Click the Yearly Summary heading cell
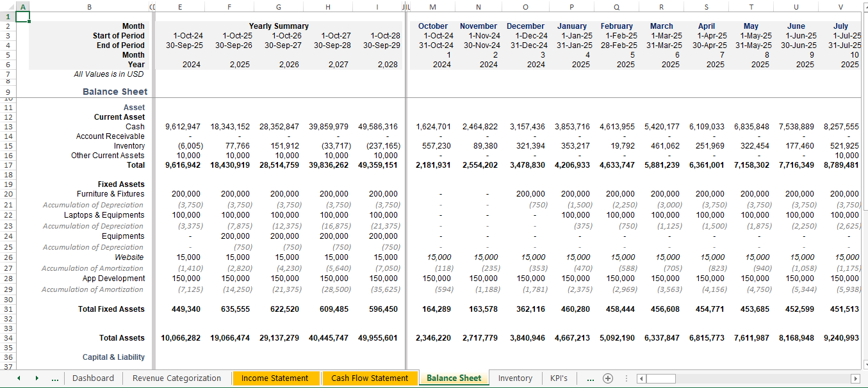The image size is (868, 388). click(279, 26)
